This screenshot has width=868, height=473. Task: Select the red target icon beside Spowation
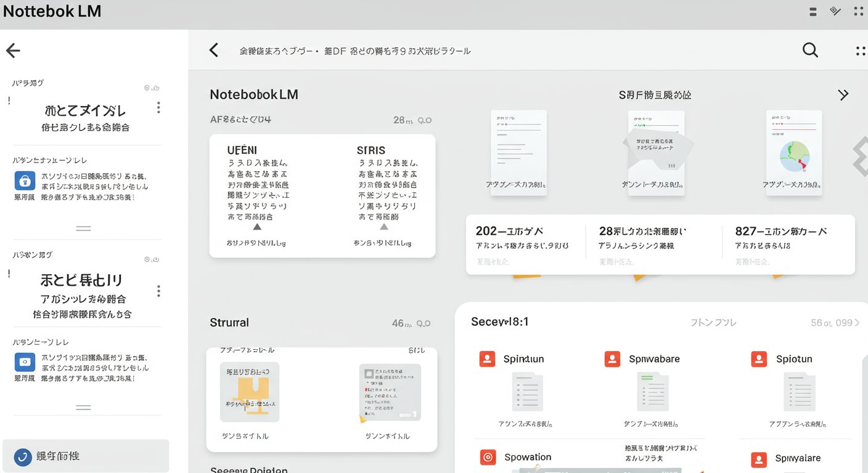[488, 457]
